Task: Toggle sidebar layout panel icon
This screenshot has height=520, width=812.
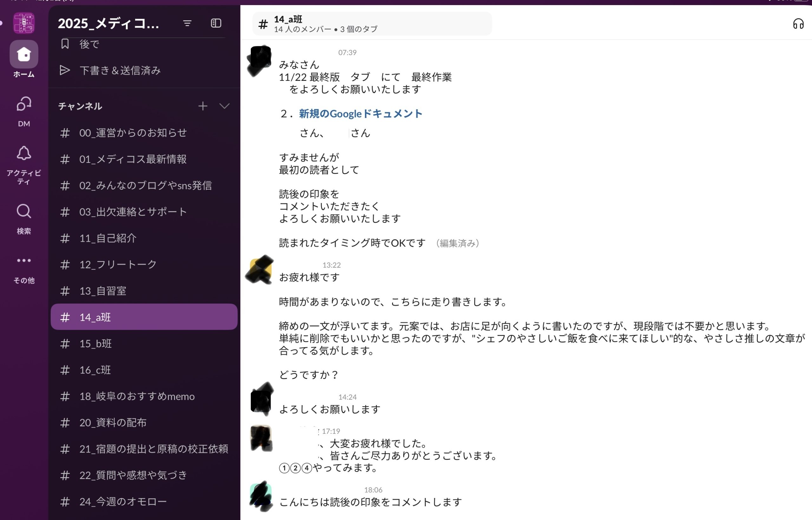Action: tap(216, 23)
